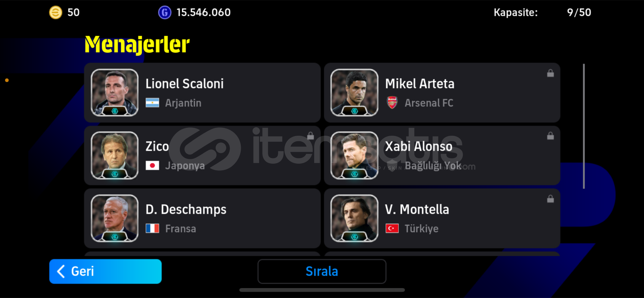The height and width of the screenshot is (298, 644).
Task: Toggle the lock icon on Zico card
Action: click(x=311, y=136)
